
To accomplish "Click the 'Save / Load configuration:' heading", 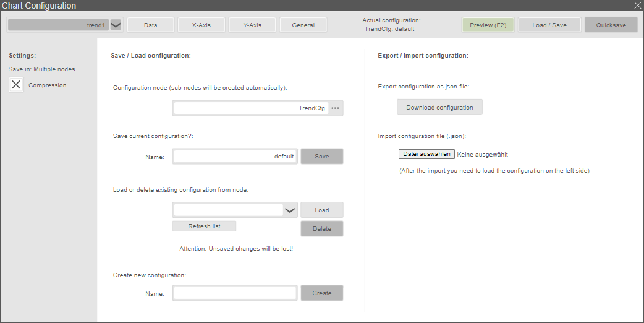I will tap(151, 56).
